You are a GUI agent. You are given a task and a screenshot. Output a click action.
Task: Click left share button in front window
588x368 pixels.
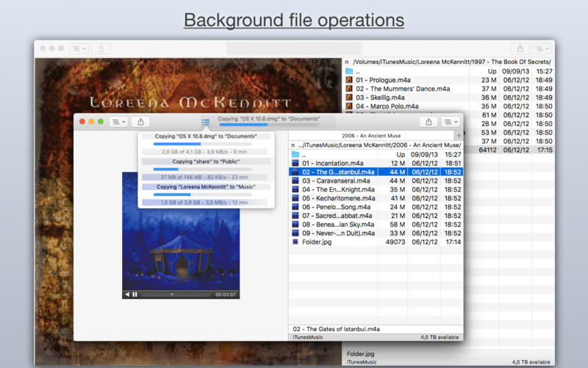[141, 121]
